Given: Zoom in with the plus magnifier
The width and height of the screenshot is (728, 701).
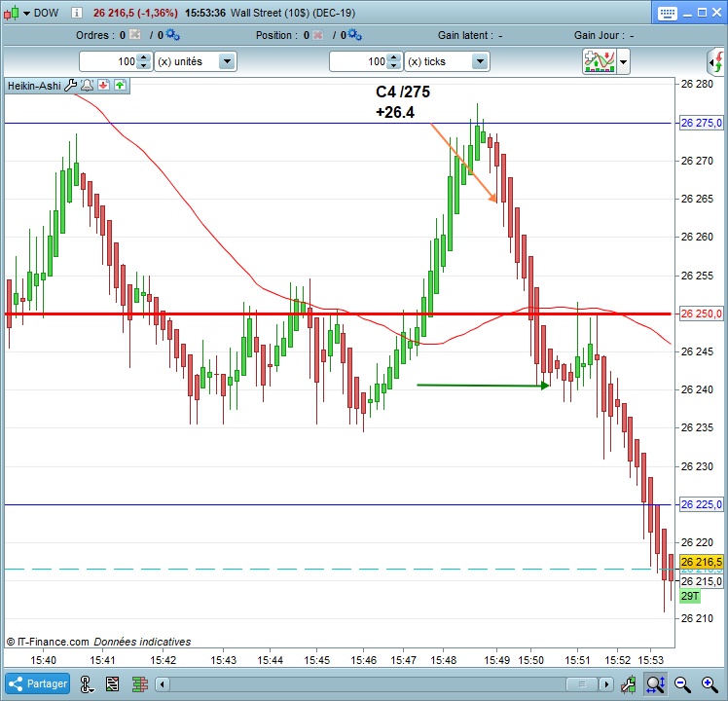Looking at the screenshot, I should 710,683.
